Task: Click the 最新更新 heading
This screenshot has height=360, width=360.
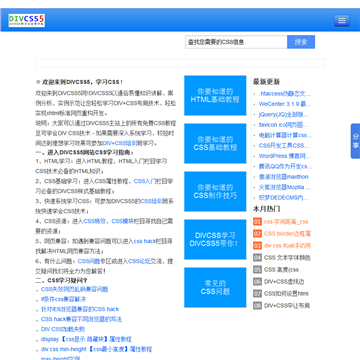Action: click(x=267, y=82)
